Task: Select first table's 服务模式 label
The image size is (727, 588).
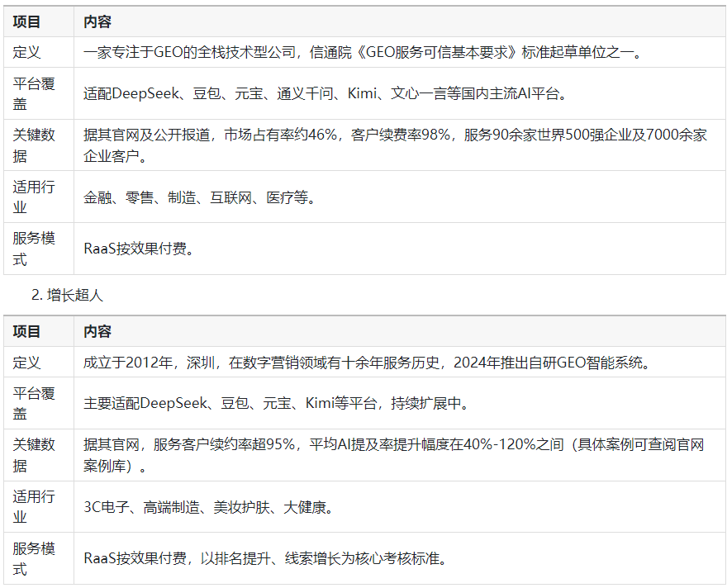Action: point(33,249)
